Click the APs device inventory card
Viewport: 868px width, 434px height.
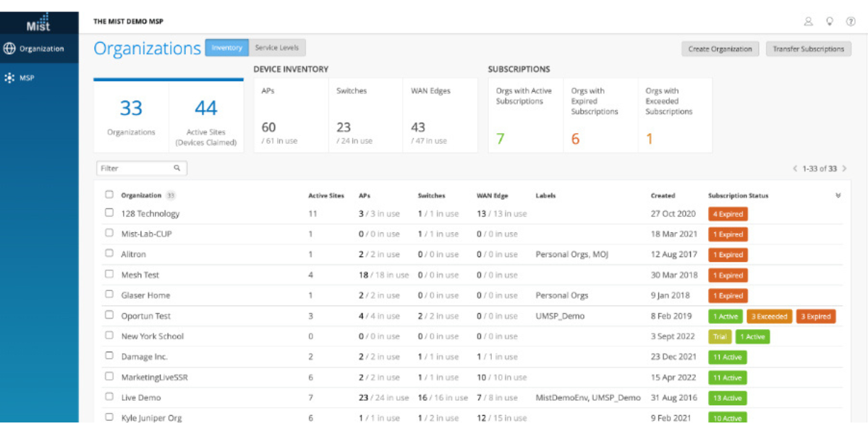point(291,116)
